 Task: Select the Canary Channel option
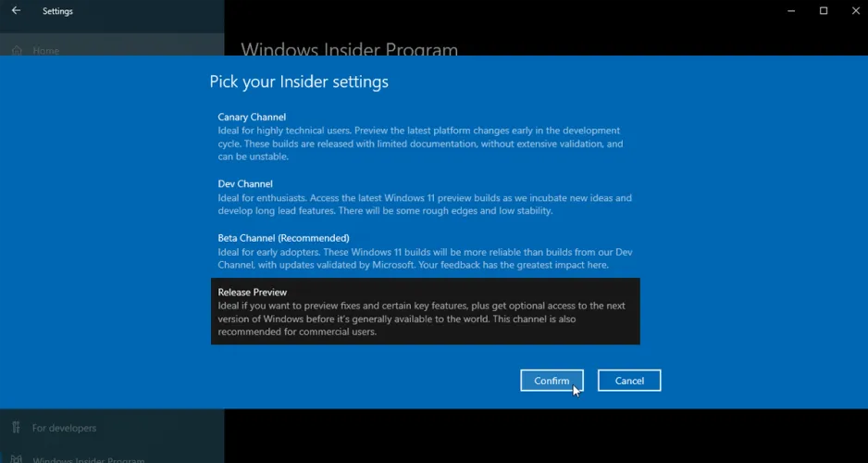pyautogui.click(x=252, y=118)
